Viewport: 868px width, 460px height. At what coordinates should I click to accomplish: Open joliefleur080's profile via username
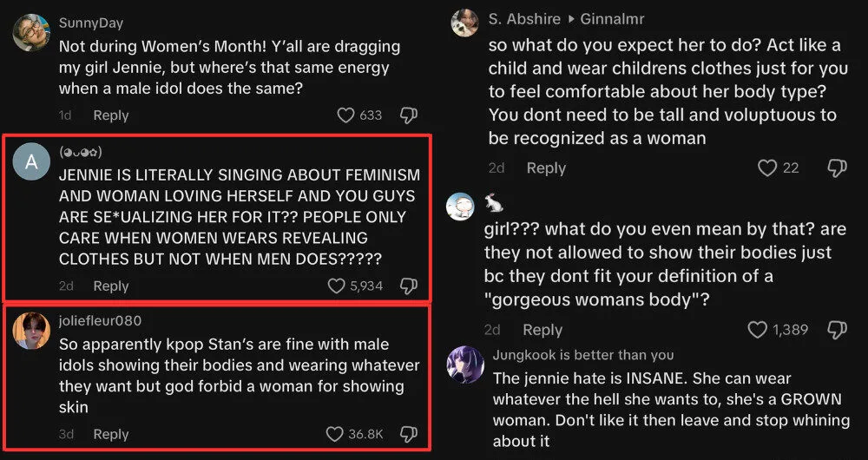100,321
